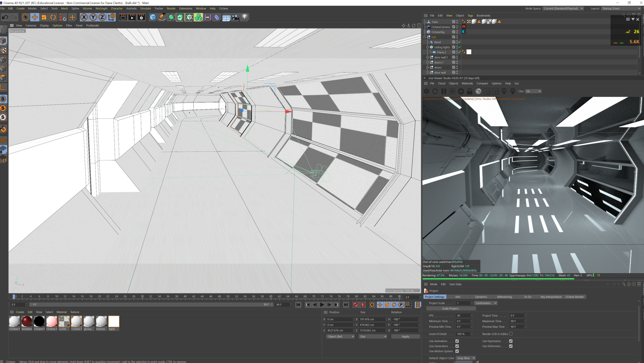Open the Centimeters units dropdown
This screenshot has height=363, width=644.
pos(485,303)
